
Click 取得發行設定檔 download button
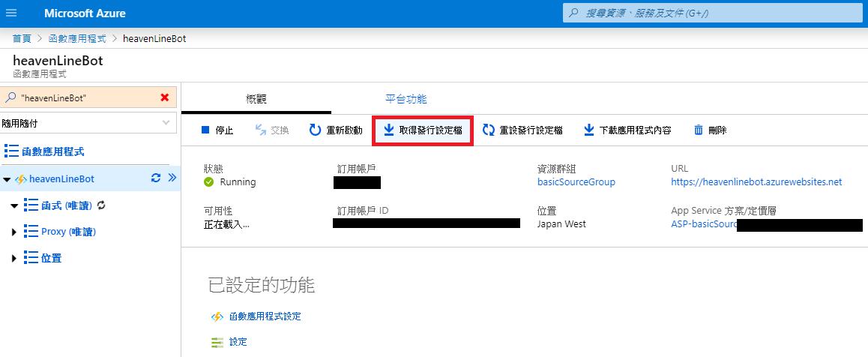click(x=423, y=130)
